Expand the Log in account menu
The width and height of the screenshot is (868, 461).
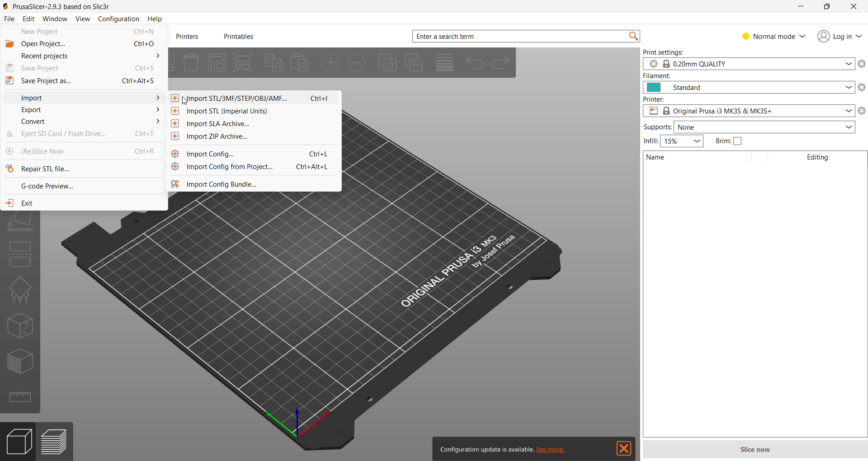click(840, 36)
